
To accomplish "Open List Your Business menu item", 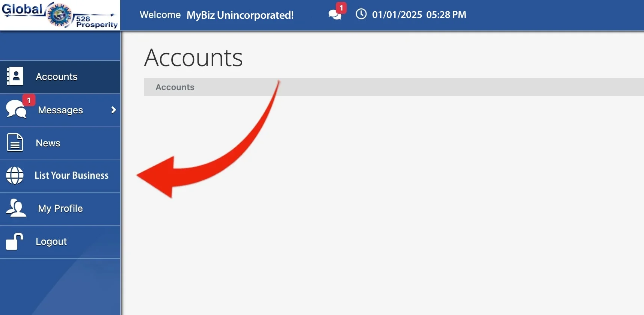I will point(60,176).
